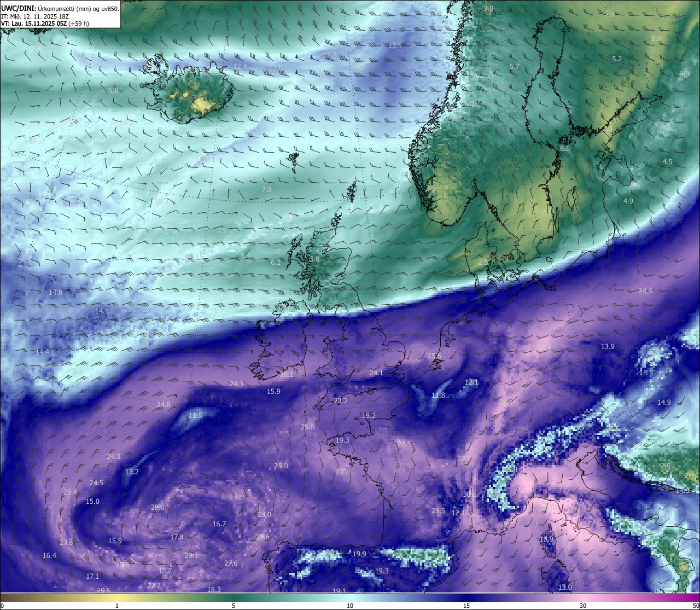The image size is (700, 610).
Task: Click the map value '15.0' in the Atlantic
Action: point(92,502)
